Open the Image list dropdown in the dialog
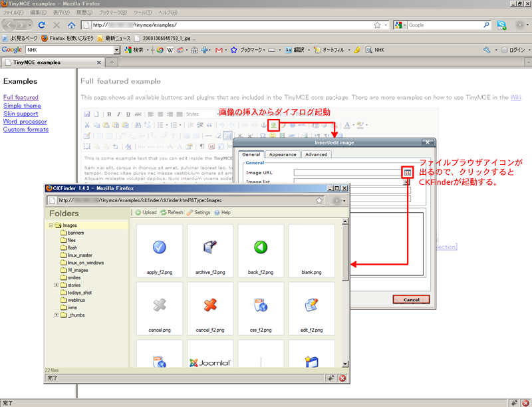Viewport: 532px width, 407px height. (406, 182)
